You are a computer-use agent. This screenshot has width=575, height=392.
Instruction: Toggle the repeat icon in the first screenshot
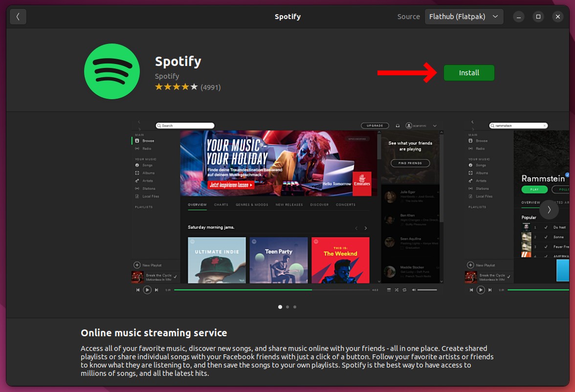[404, 290]
